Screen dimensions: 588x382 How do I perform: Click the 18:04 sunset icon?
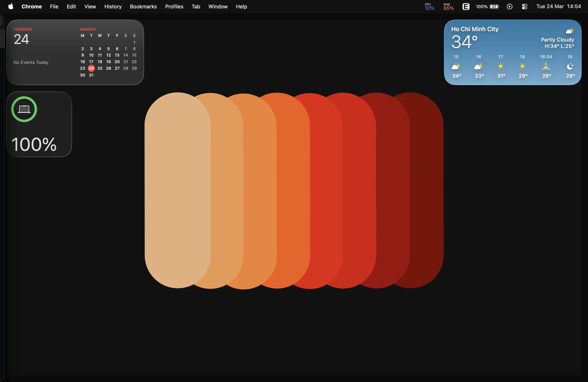pyautogui.click(x=546, y=66)
